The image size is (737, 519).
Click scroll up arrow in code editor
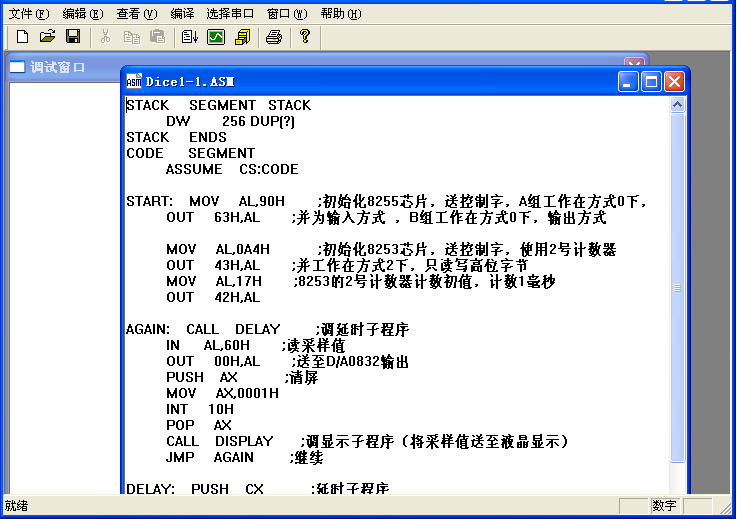point(678,104)
